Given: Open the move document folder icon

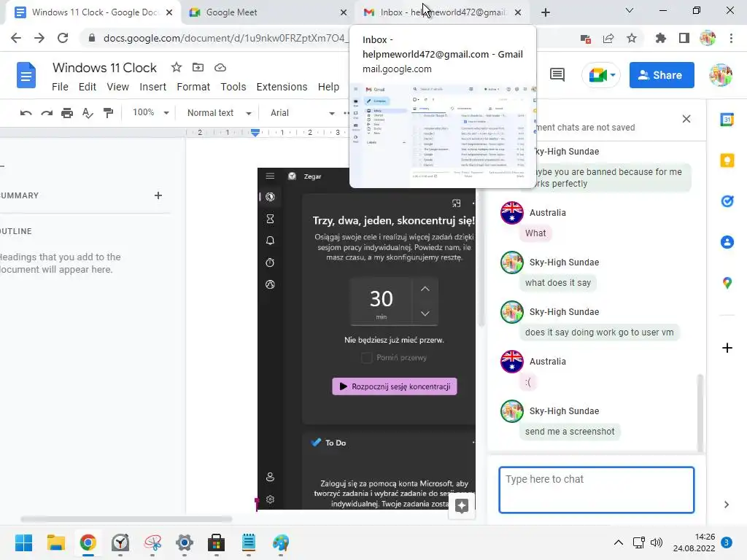Looking at the screenshot, I should [x=198, y=68].
